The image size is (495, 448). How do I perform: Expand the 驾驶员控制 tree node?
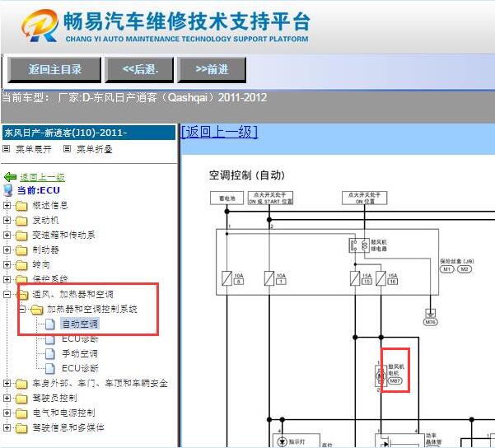[x=7, y=398]
